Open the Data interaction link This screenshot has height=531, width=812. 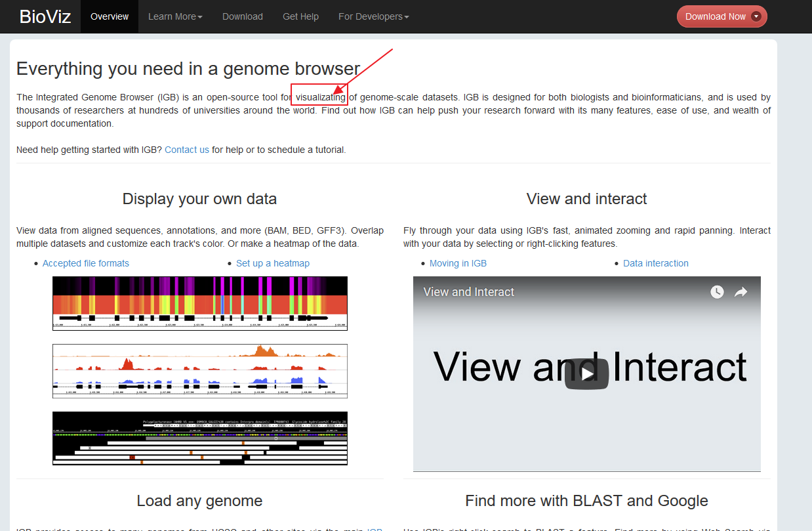coord(655,263)
